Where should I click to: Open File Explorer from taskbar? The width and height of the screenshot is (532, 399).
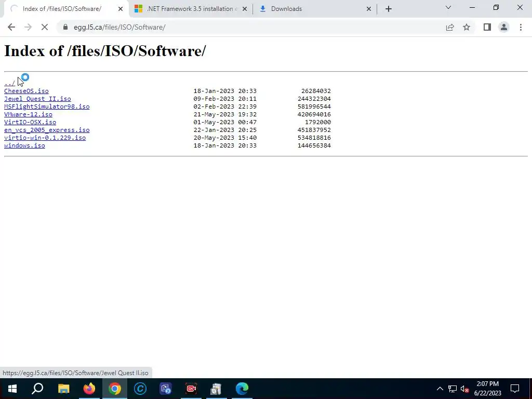point(63,389)
